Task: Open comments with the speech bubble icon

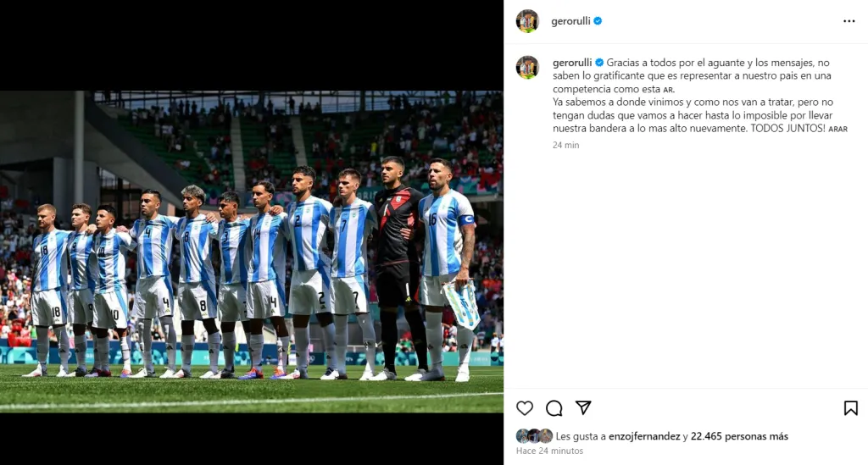Action: pyautogui.click(x=554, y=408)
